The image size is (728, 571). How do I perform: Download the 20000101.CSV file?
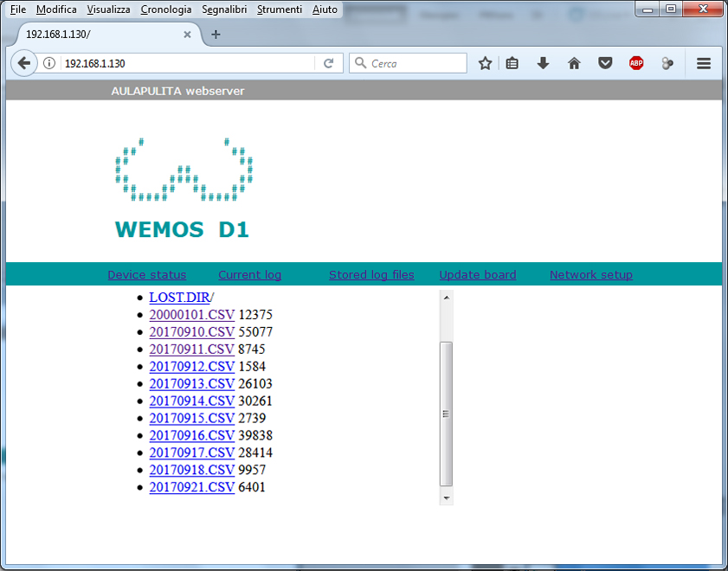[x=192, y=315]
